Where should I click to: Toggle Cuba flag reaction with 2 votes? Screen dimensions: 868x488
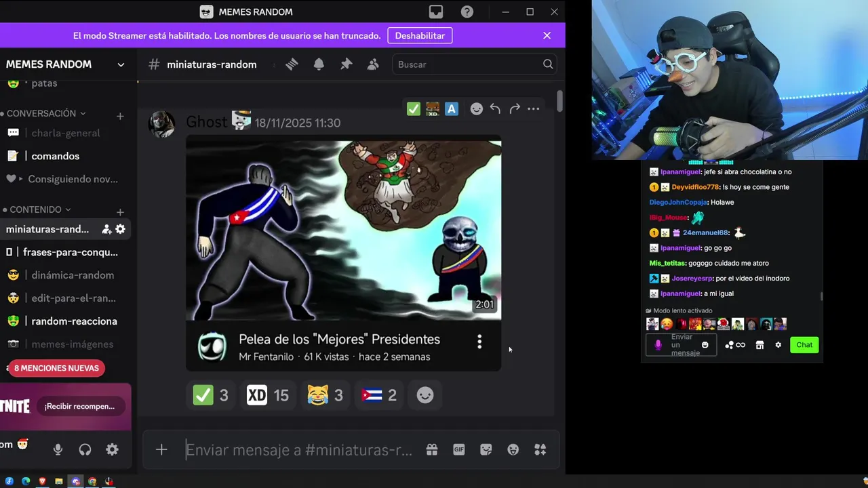coord(378,395)
